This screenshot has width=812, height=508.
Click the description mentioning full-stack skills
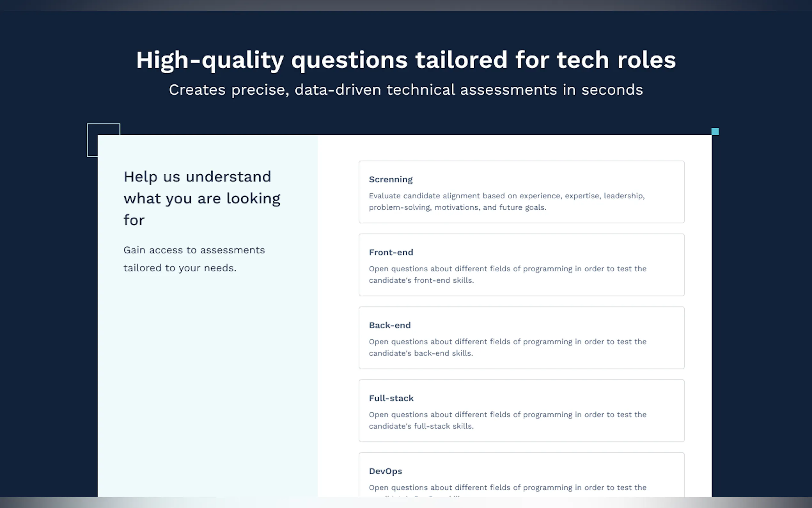click(x=508, y=420)
